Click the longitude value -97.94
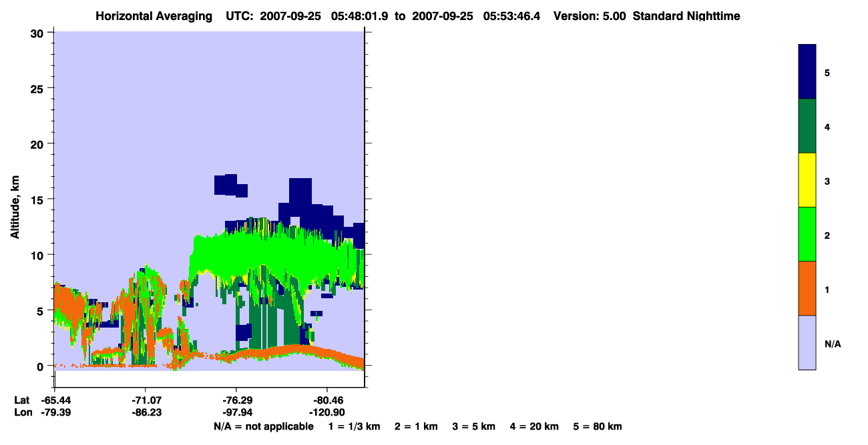This screenshot has height=445, width=868. pyautogui.click(x=237, y=413)
